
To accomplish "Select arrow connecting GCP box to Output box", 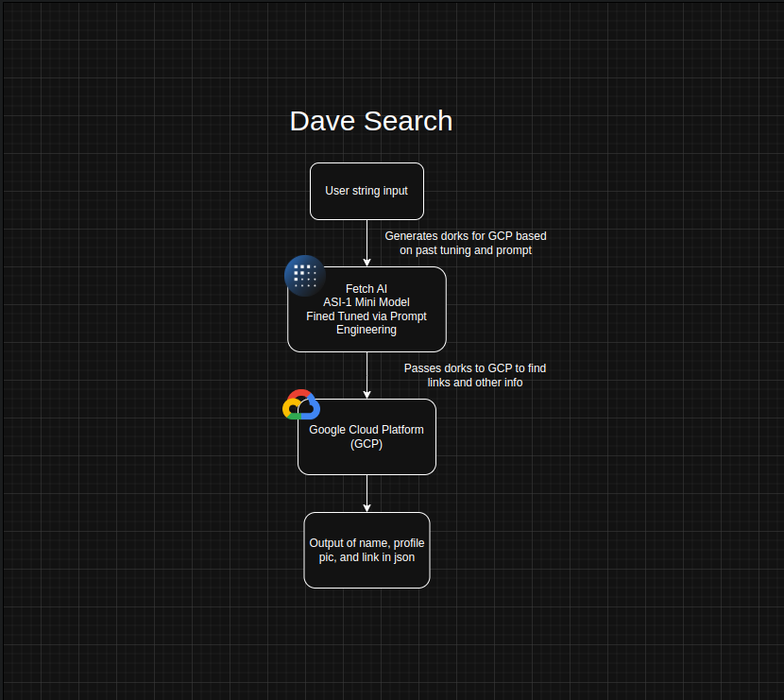I will [x=367, y=493].
